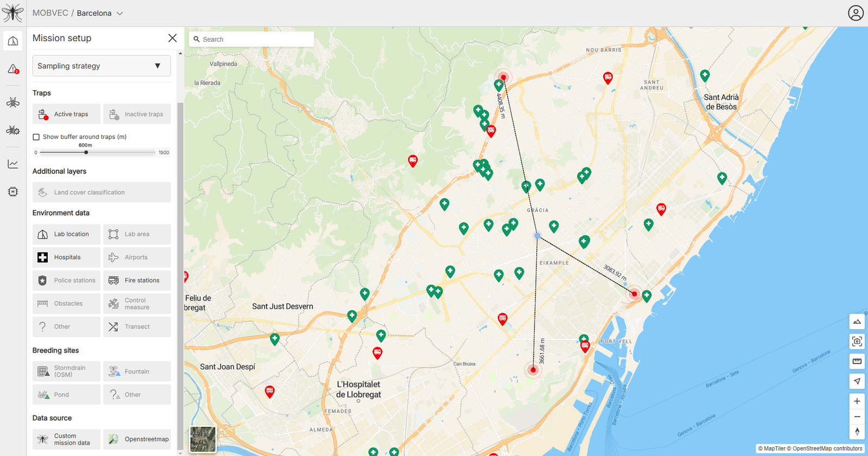Screen dimensions: 868x456
Task: Click the red trap point near Can Bruixa
Action: (533, 370)
